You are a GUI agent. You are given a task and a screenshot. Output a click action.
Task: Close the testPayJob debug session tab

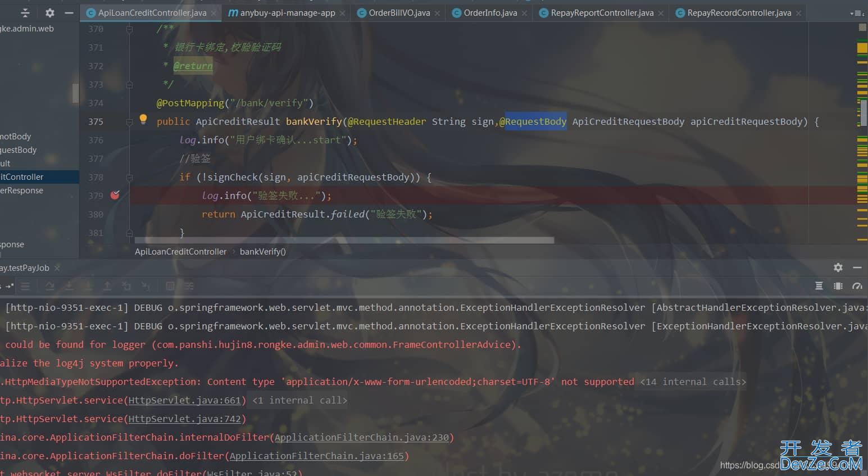[57, 268]
